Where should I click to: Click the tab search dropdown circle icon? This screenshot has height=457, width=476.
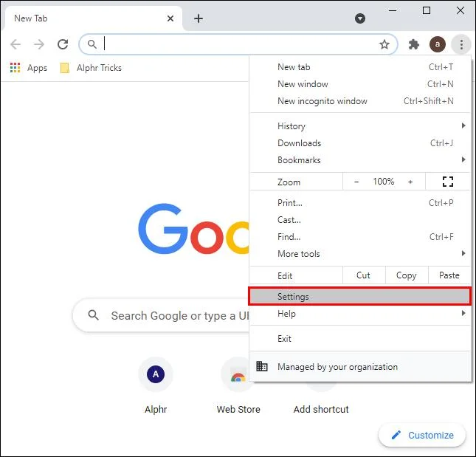[360, 18]
